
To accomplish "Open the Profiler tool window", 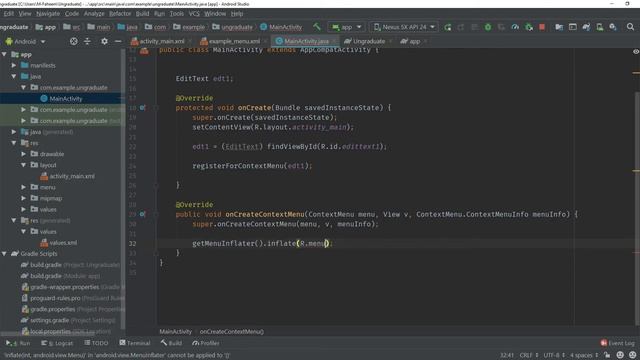I will tap(206, 343).
